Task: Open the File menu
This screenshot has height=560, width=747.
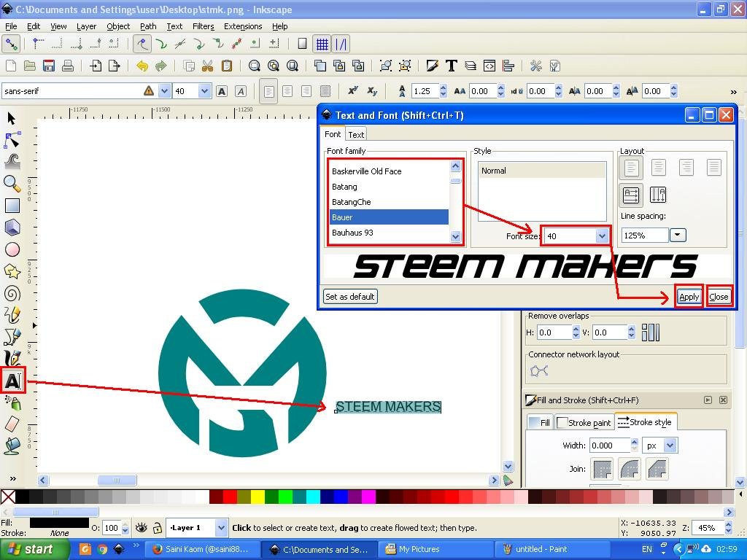Action: pos(11,26)
